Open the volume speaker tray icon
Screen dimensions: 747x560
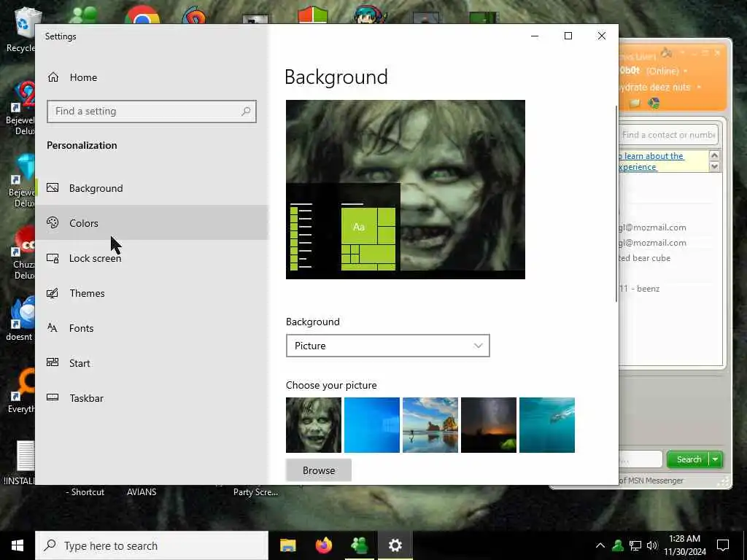[x=652, y=545]
